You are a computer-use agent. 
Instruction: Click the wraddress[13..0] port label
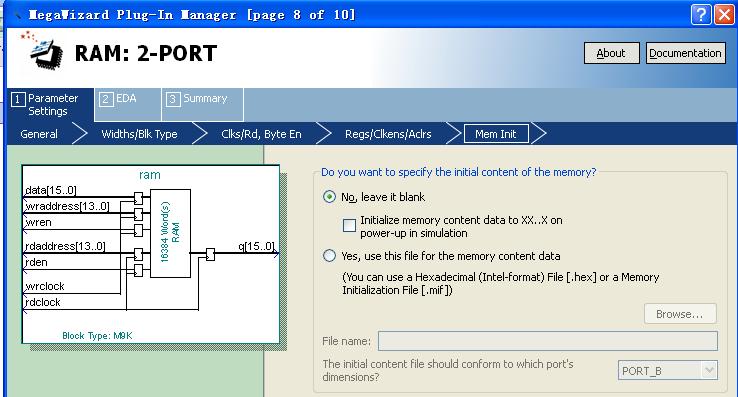[67, 206]
